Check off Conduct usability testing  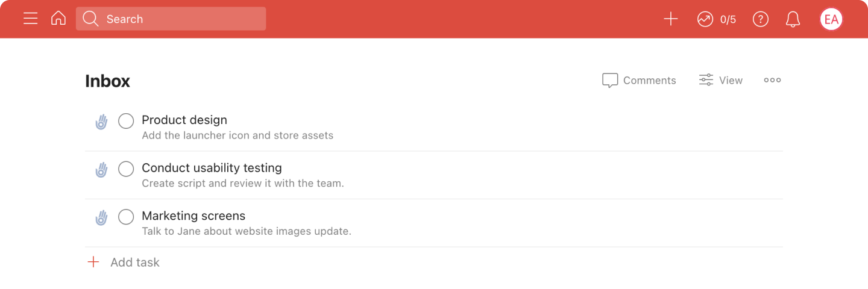126,169
